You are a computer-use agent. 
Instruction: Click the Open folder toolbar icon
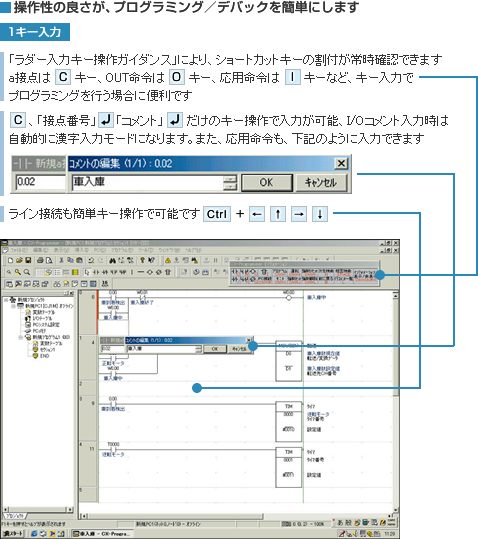point(19,261)
